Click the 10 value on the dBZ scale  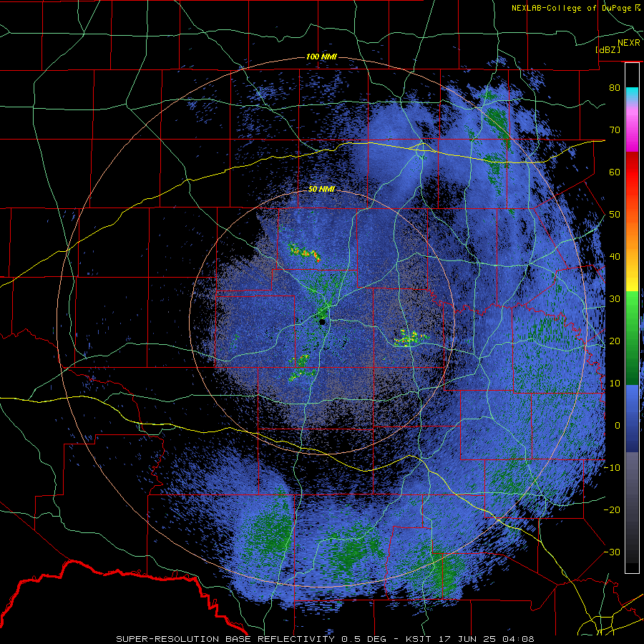tap(615, 384)
